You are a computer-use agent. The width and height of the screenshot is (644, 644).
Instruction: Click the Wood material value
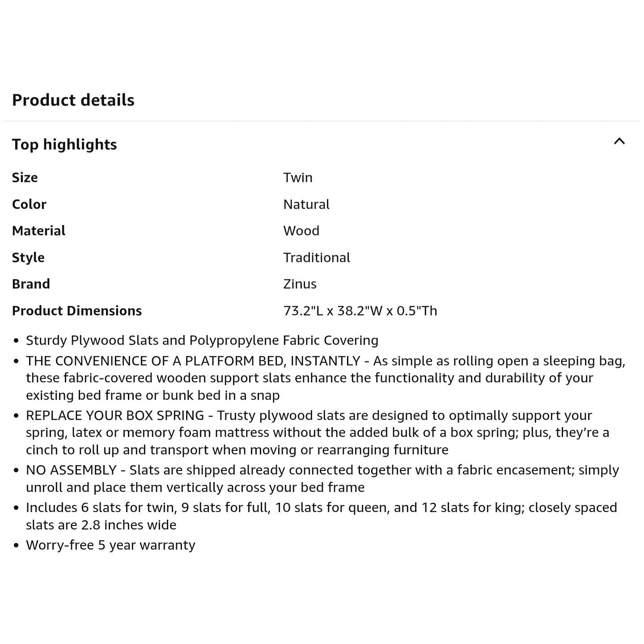click(301, 231)
